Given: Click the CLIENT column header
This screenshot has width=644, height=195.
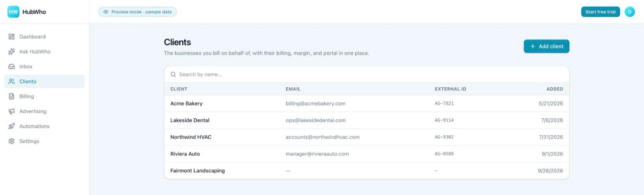Looking at the screenshot, I should (x=179, y=89).
